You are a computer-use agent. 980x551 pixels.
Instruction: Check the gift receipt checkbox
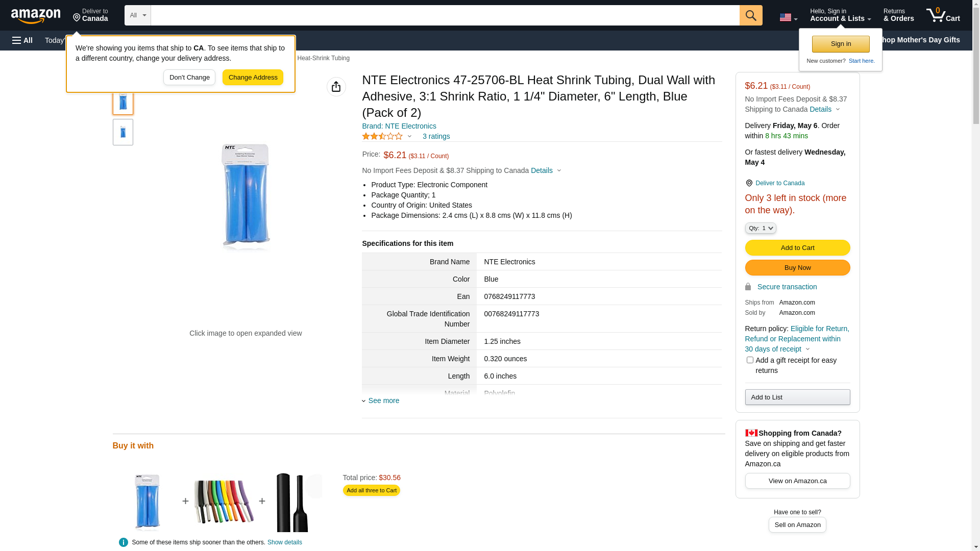tap(750, 360)
